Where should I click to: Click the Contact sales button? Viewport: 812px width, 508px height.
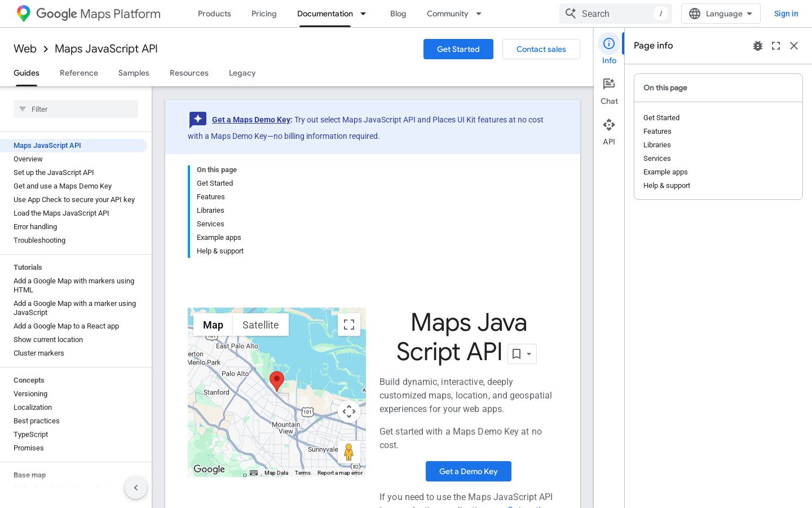click(x=541, y=49)
